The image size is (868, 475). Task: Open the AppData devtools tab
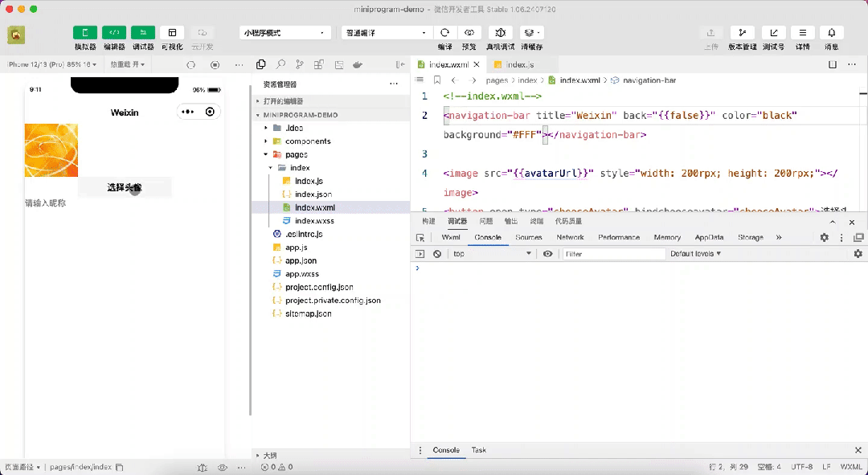(x=709, y=238)
